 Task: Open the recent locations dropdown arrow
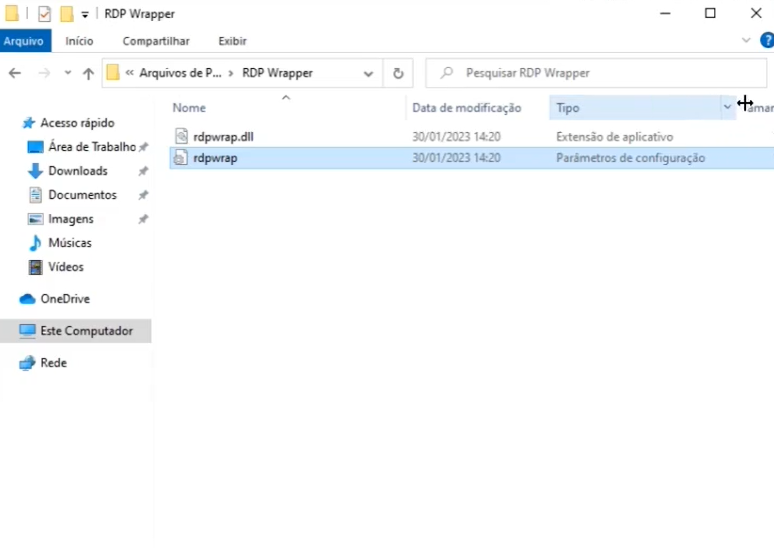click(68, 73)
